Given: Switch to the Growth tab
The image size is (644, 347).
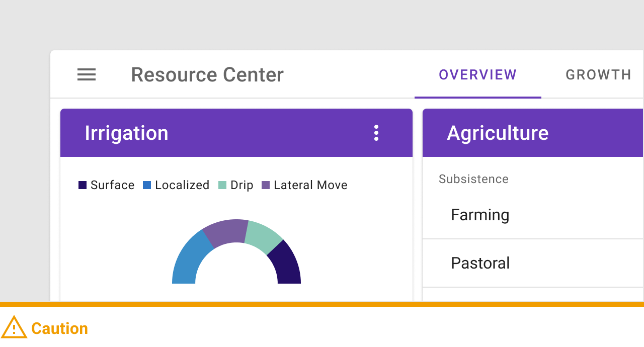Looking at the screenshot, I should tap(599, 75).
